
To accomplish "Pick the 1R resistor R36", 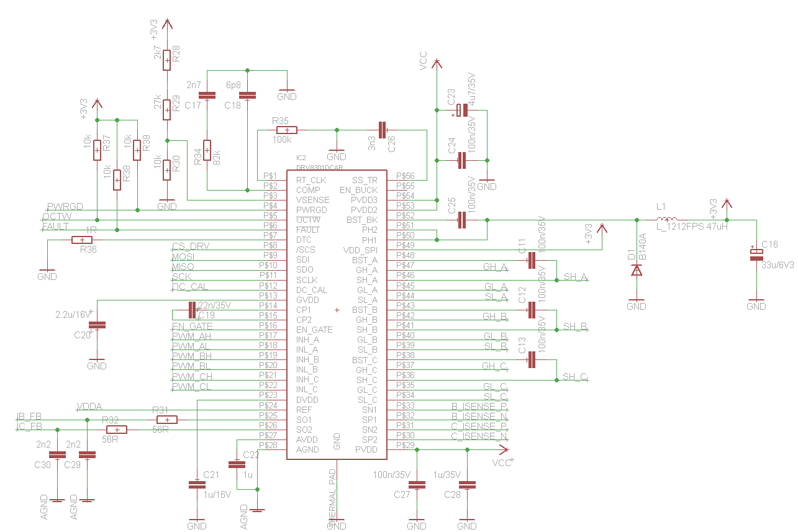I will [82, 240].
